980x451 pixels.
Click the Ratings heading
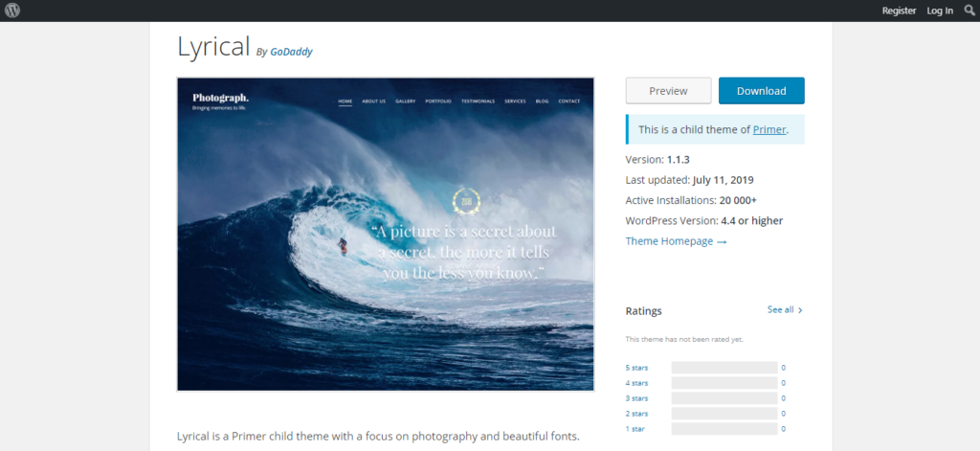pos(644,311)
